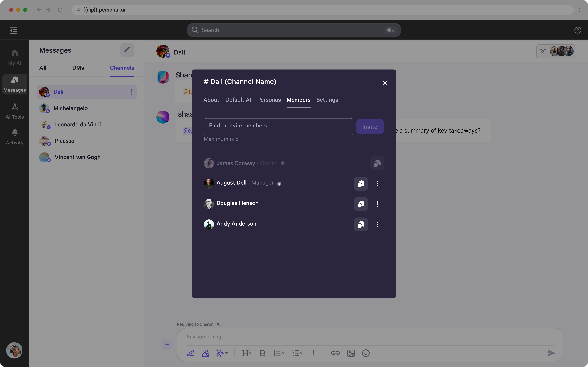Show info about August Dell's Manager role
588x367 pixels.
coord(279,184)
